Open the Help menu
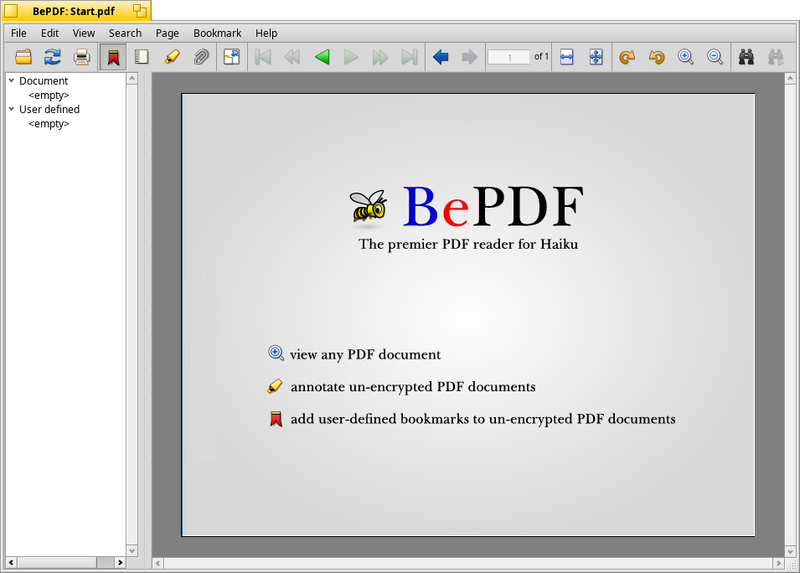Screen dimensions: 800x573 (266, 33)
